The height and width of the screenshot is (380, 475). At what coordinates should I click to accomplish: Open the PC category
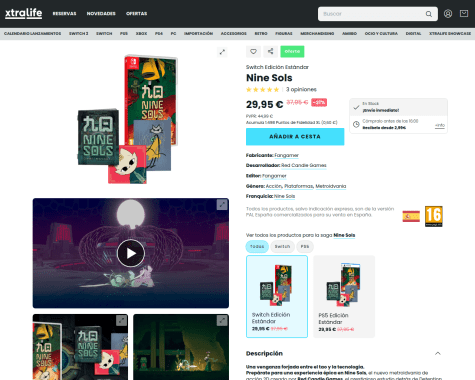(x=173, y=34)
